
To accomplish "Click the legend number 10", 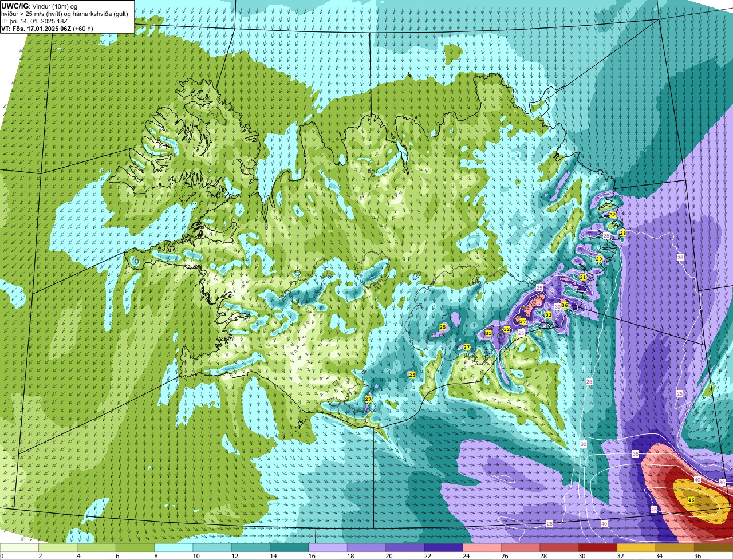I will [x=196, y=556].
